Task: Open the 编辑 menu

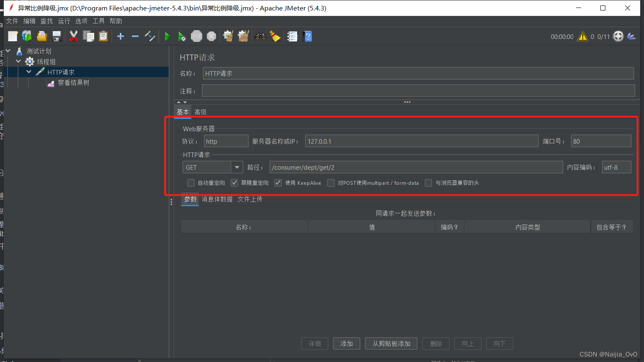Action: (x=29, y=21)
